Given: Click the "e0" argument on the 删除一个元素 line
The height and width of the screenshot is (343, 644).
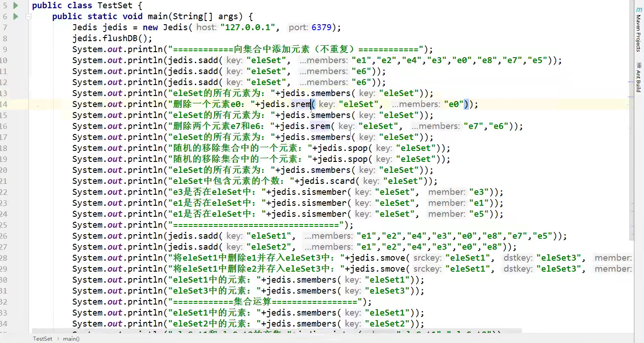Looking at the screenshot, I should click(x=454, y=104).
